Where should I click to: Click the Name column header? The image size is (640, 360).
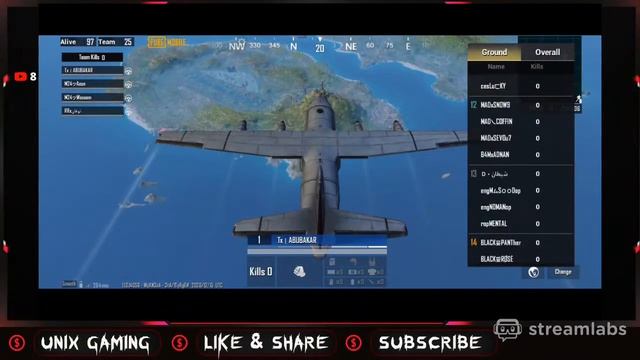coord(496,67)
